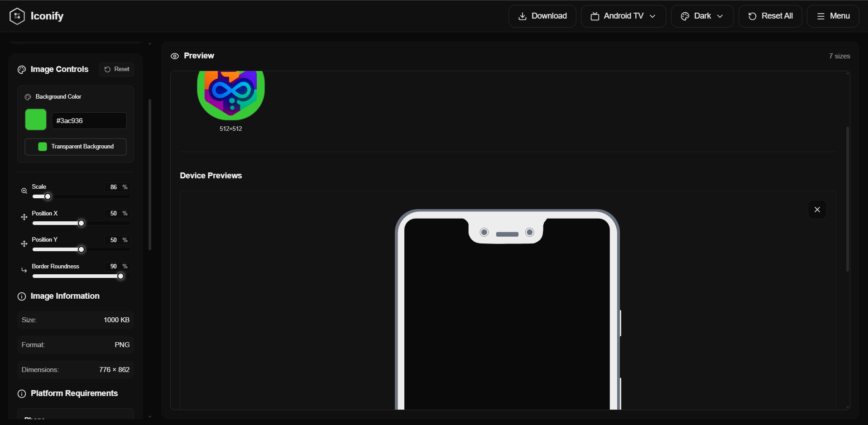Viewport: 868px width, 425px height.
Task: Click the eye icon beside Preview heading
Action: tap(175, 56)
